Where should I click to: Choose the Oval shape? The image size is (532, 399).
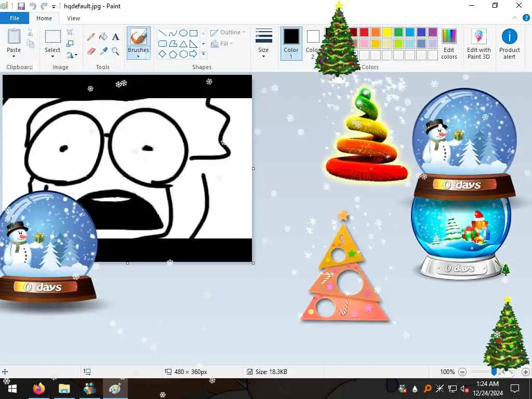[x=183, y=33]
